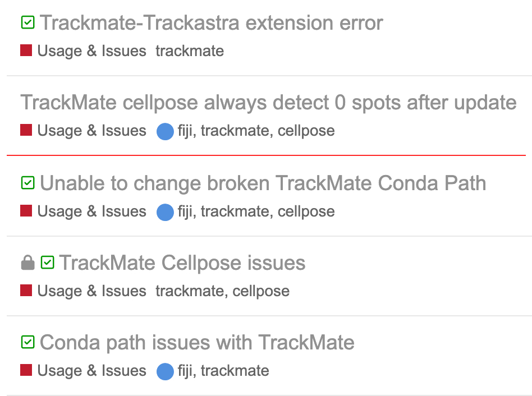Click solved checkmark beside Unable to change Conda Path
The width and height of the screenshot is (532, 396).
(27, 183)
